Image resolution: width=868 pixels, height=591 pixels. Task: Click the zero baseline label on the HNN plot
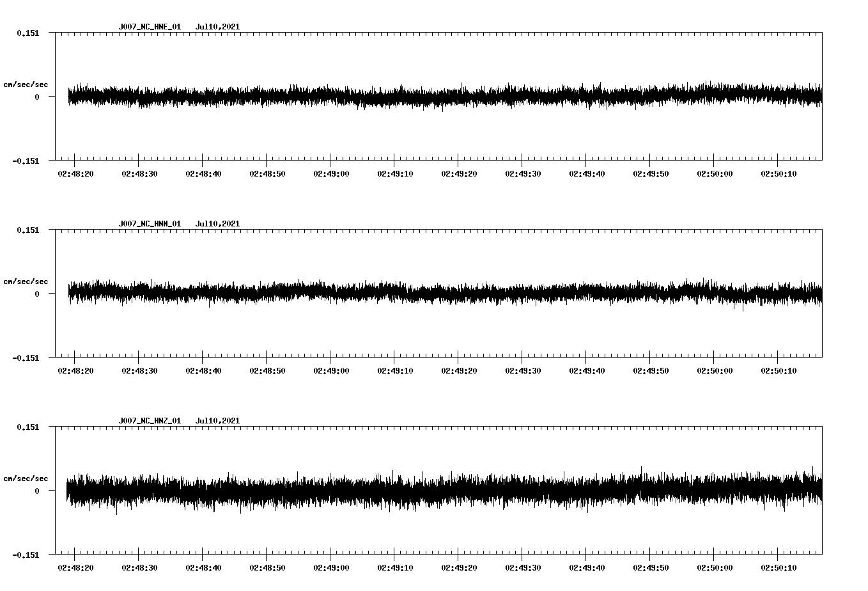(x=40, y=294)
